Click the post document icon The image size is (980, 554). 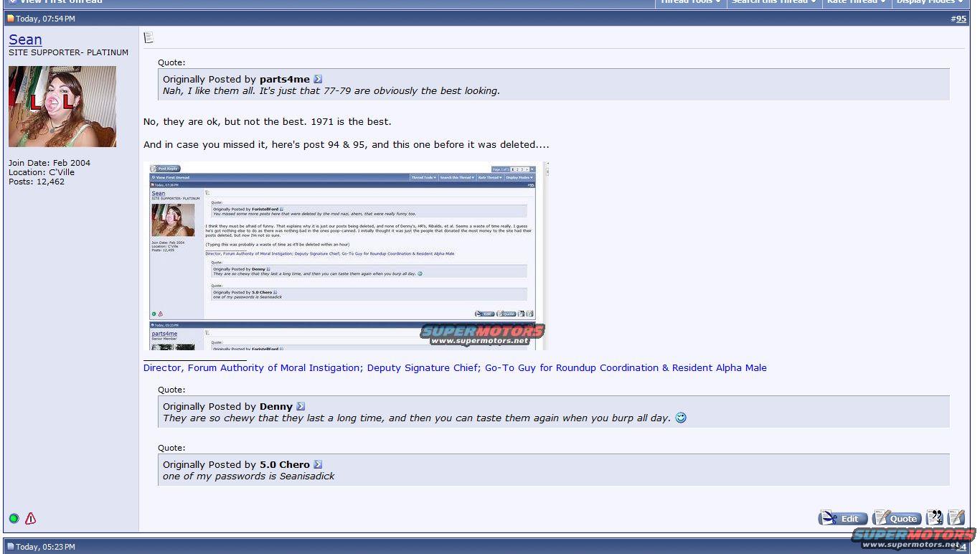[149, 37]
